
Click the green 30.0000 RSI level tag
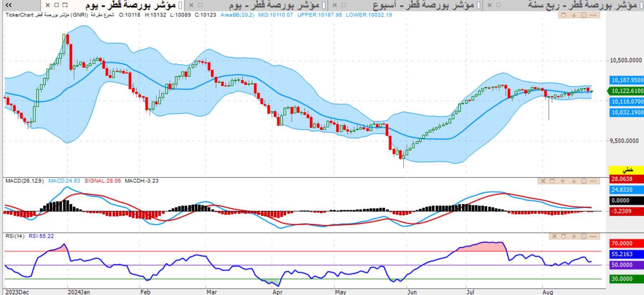627,279
